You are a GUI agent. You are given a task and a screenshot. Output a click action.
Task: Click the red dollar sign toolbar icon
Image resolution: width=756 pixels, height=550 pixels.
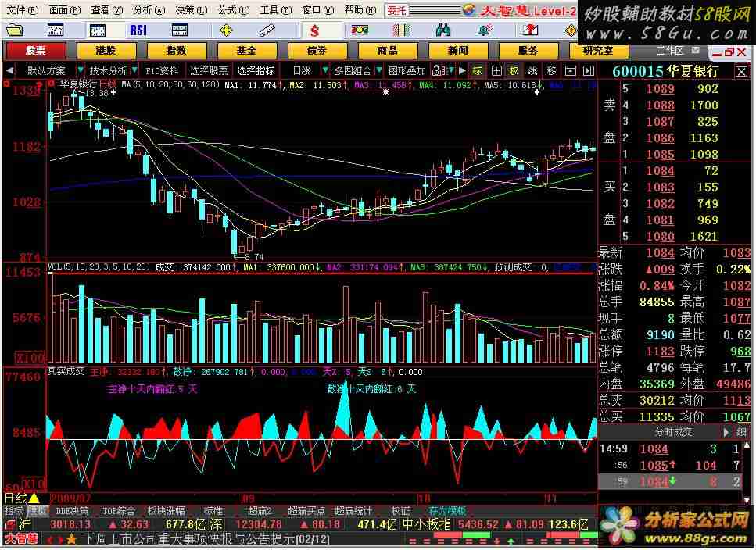(x=314, y=30)
